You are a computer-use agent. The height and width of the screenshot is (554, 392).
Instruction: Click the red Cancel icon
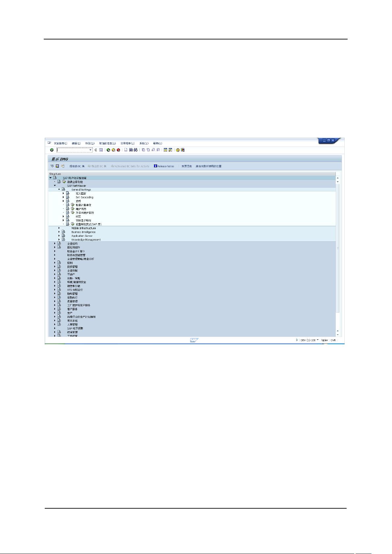pyautogui.click(x=118, y=150)
